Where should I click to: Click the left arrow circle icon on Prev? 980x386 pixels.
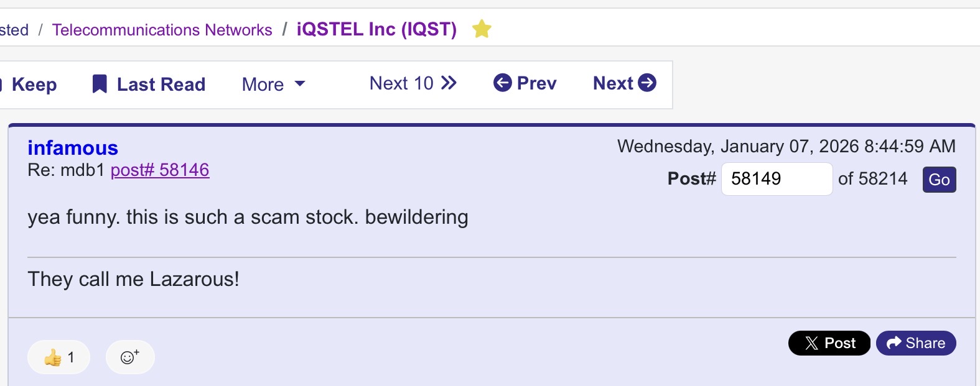[502, 83]
